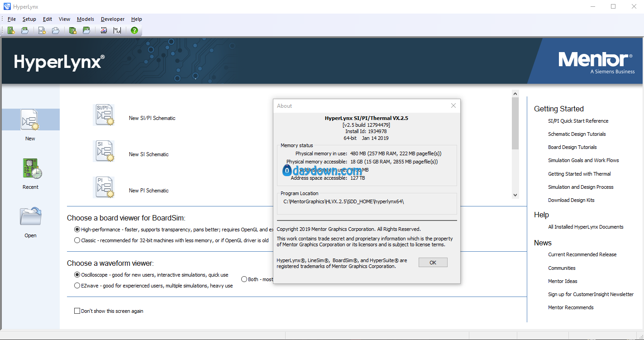The height and width of the screenshot is (340, 644).
Task: Click the Install Id 1934978 text
Action: click(x=366, y=131)
